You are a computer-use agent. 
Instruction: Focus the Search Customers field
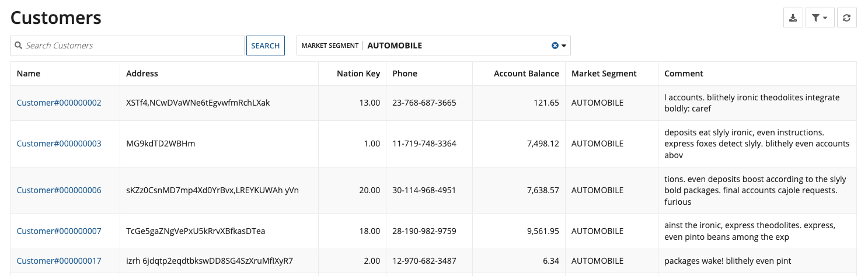coord(127,46)
